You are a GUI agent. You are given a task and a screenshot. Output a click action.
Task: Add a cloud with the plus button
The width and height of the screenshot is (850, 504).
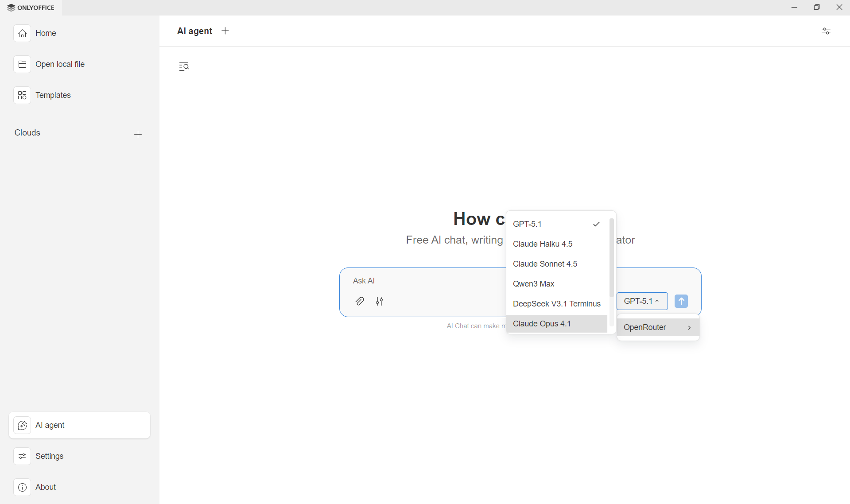click(x=138, y=134)
